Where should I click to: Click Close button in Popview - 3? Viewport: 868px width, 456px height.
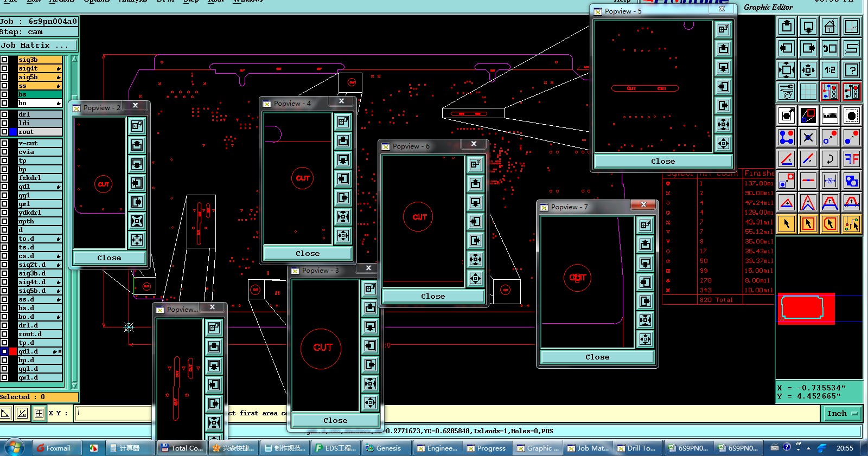(x=335, y=420)
